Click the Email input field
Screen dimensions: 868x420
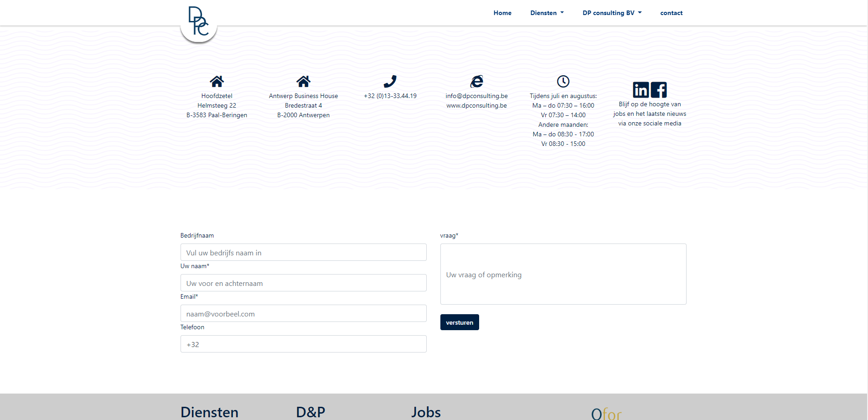tap(304, 313)
